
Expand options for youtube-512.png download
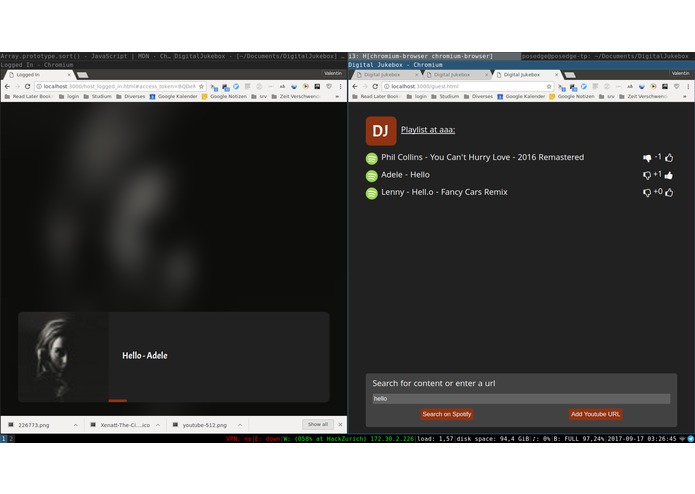240,425
